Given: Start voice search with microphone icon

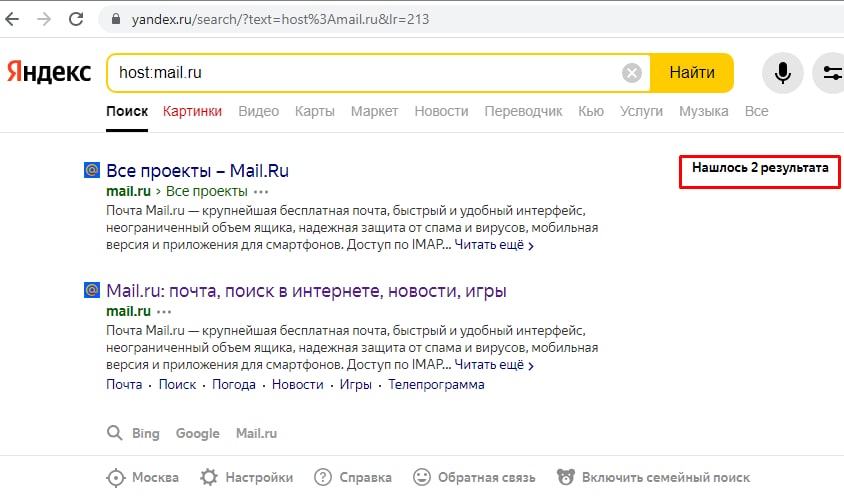Looking at the screenshot, I should (783, 73).
